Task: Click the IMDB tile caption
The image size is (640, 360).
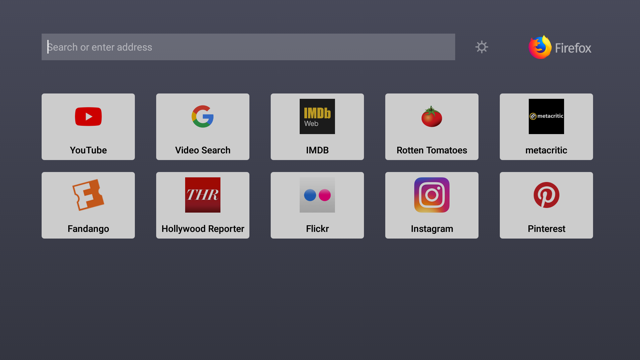Action: tap(317, 150)
